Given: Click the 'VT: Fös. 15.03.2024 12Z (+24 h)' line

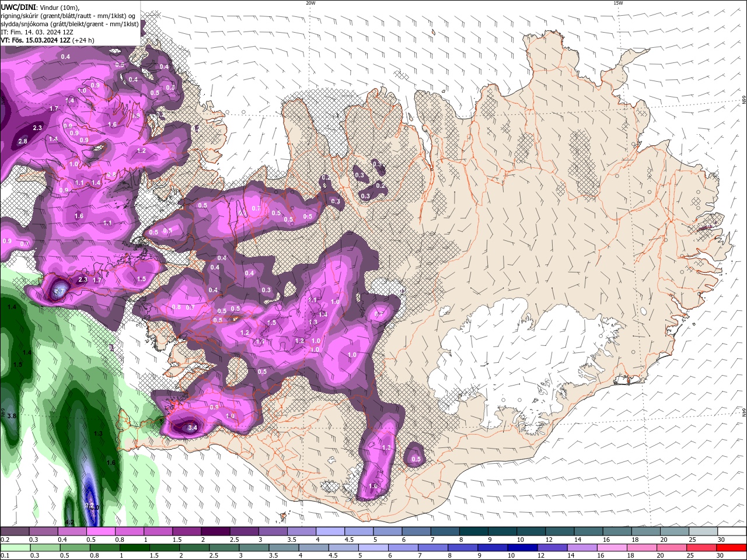Looking at the screenshot, I should tap(47, 40).
